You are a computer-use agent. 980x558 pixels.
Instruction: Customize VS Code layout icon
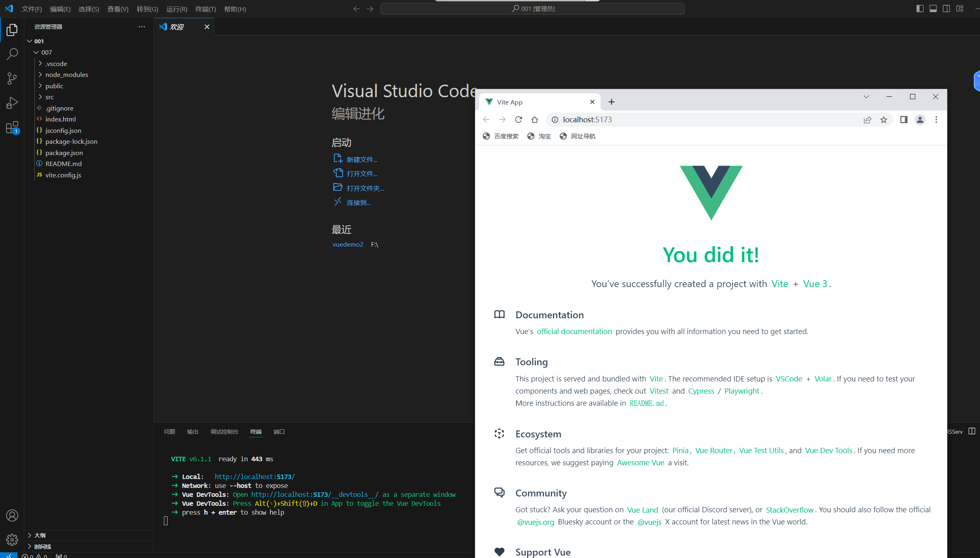click(960, 9)
